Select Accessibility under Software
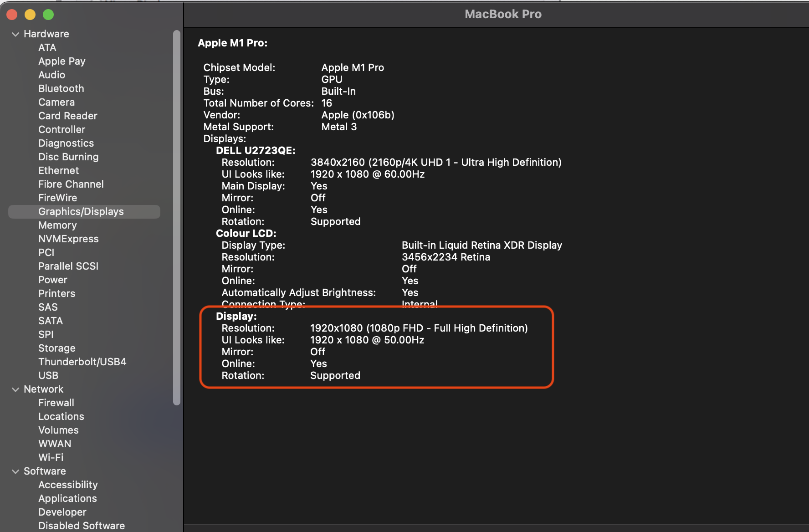 coord(68,485)
